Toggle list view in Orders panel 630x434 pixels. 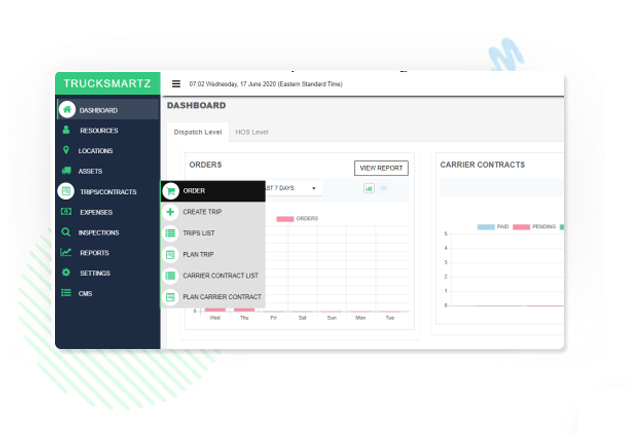[383, 188]
